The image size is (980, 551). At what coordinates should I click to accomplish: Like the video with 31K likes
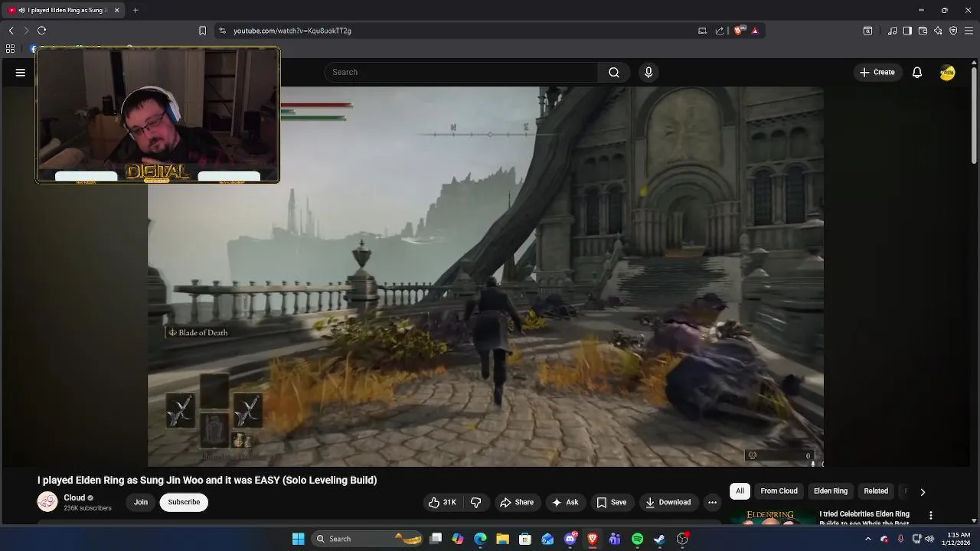click(x=443, y=502)
